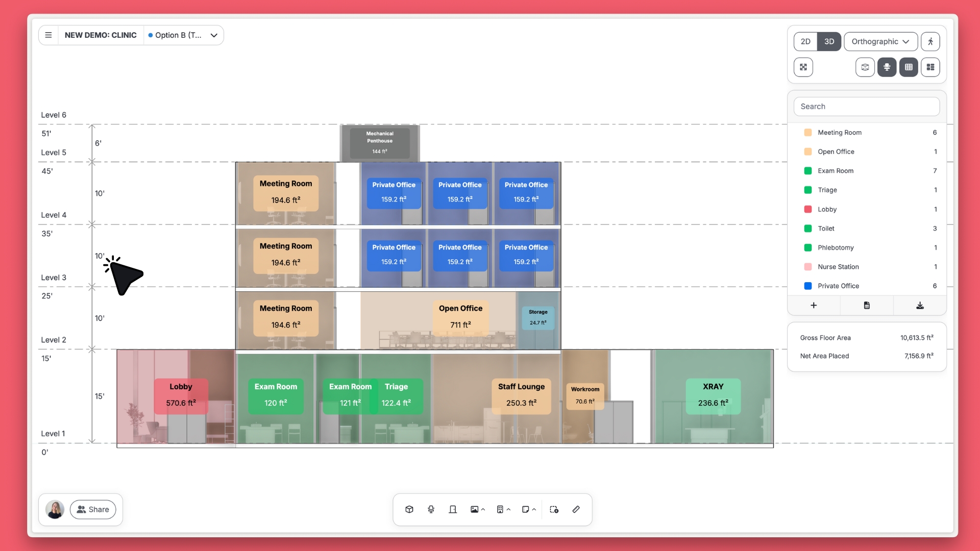Image resolution: width=980 pixels, height=551 pixels.
Task: Expand the image tool chevron in toolbar
Action: pyautogui.click(x=483, y=509)
